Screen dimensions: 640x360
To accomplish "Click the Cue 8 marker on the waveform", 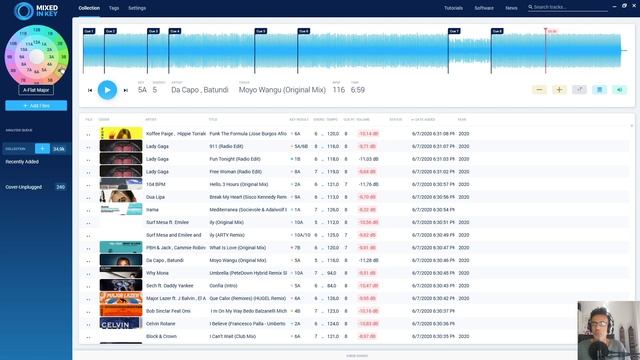I will pyautogui.click(x=497, y=31).
